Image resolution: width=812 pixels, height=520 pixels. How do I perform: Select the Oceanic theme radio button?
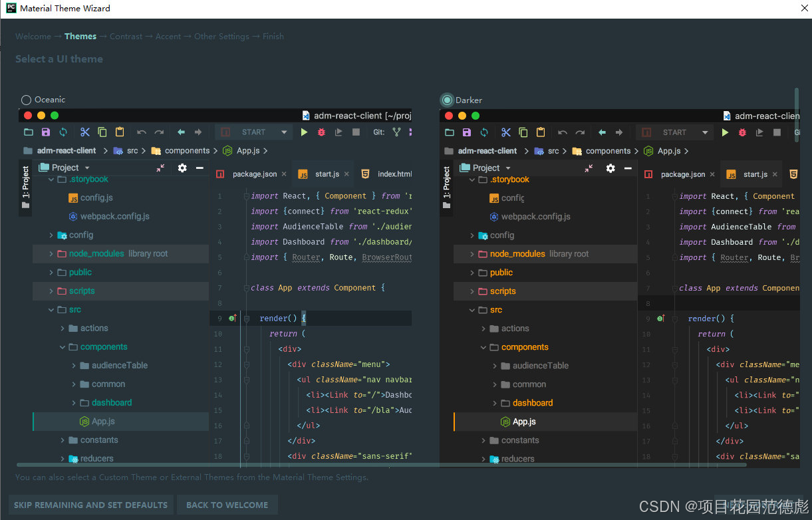coord(27,99)
